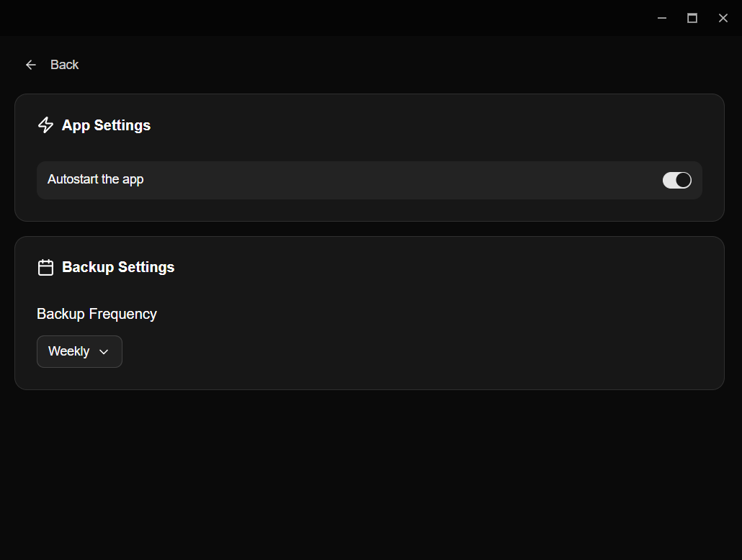Click the lightning bolt App Settings icon

tap(45, 125)
